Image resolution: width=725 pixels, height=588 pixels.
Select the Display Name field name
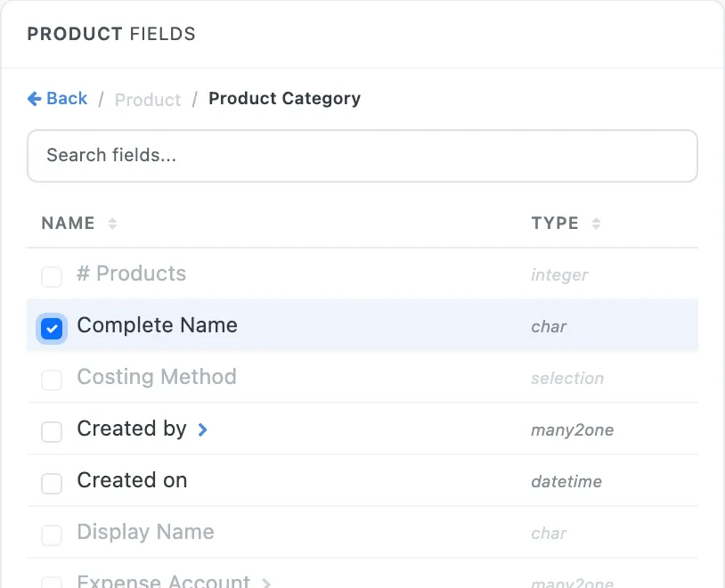[x=146, y=532]
